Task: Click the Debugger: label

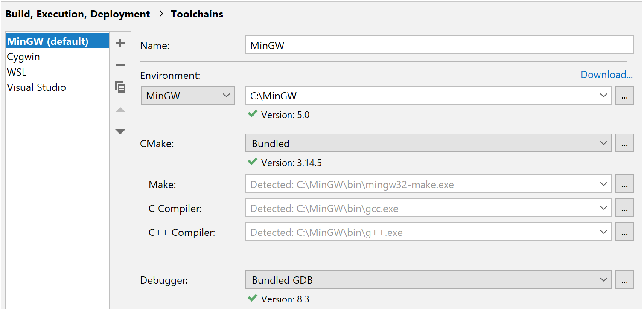Action: point(164,280)
